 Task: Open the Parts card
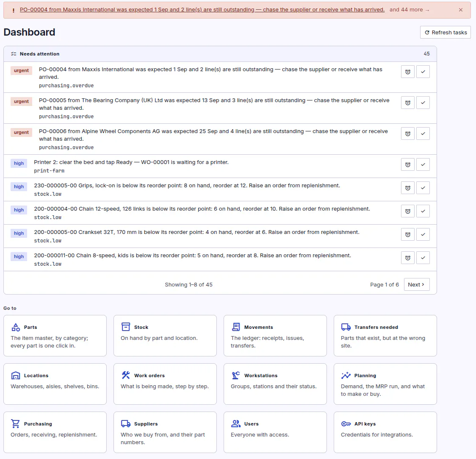point(55,336)
